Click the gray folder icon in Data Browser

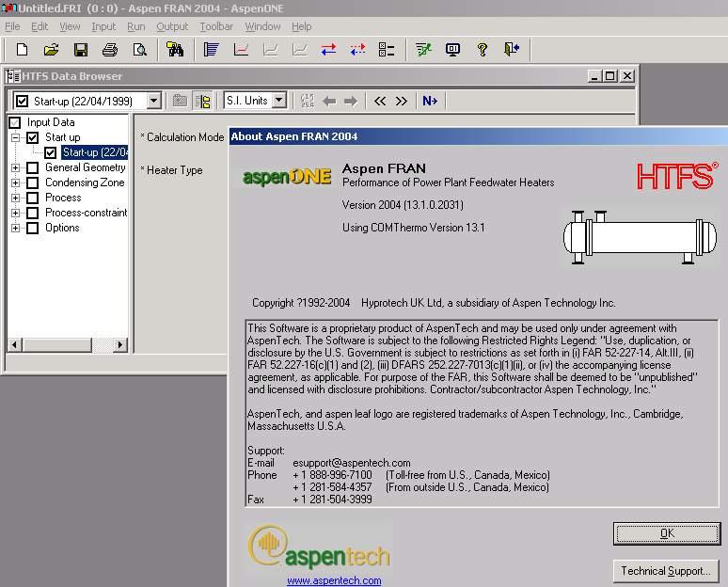point(180,101)
